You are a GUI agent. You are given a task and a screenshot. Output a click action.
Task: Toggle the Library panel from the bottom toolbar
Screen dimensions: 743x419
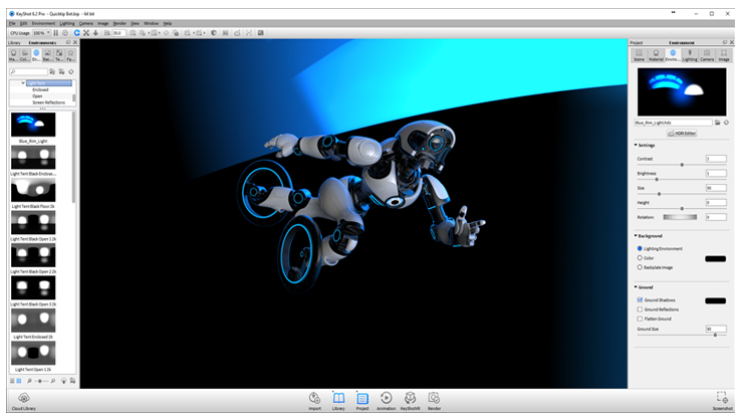(x=338, y=401)
